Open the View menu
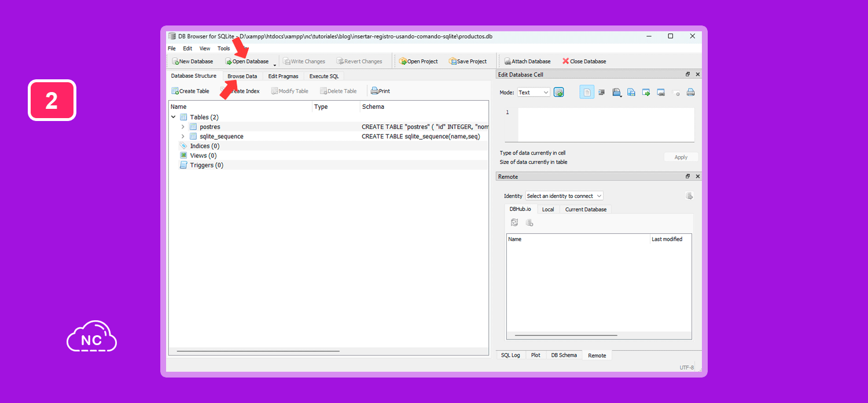 click(x=205, y=49)
